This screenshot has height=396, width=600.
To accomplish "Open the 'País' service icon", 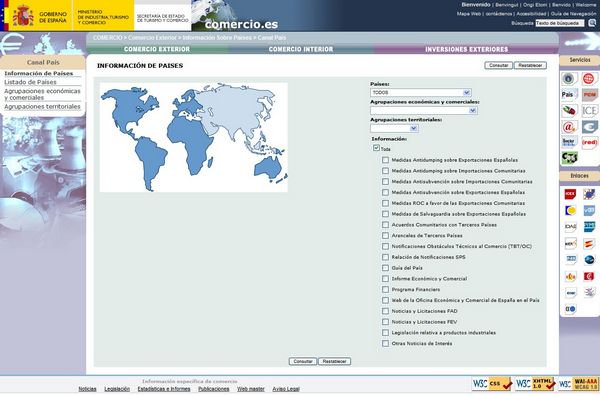I will pyautogui.click(x=569, y=94).
